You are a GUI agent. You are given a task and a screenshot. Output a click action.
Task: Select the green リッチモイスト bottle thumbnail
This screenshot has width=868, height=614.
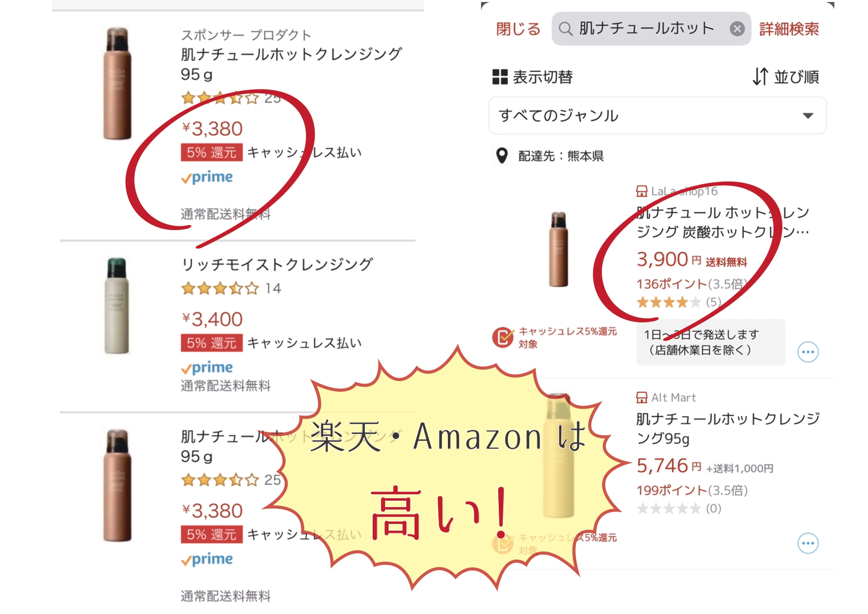(x=117, y=306)
